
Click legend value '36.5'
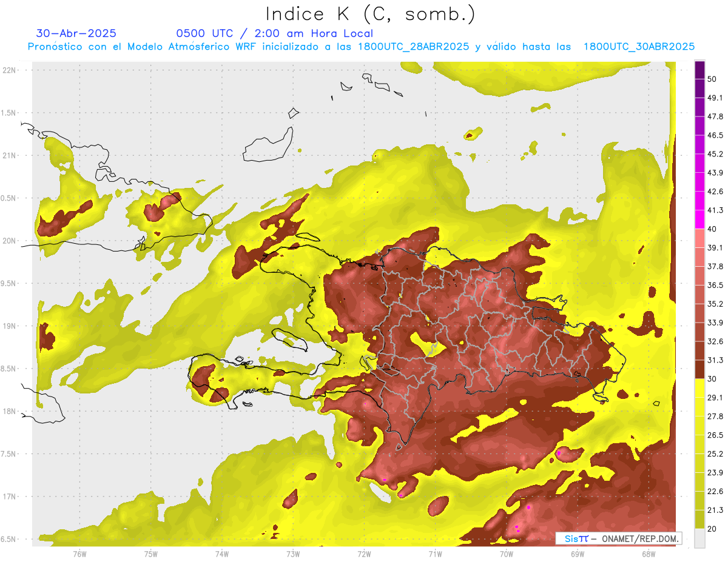[x=715, y=285]
